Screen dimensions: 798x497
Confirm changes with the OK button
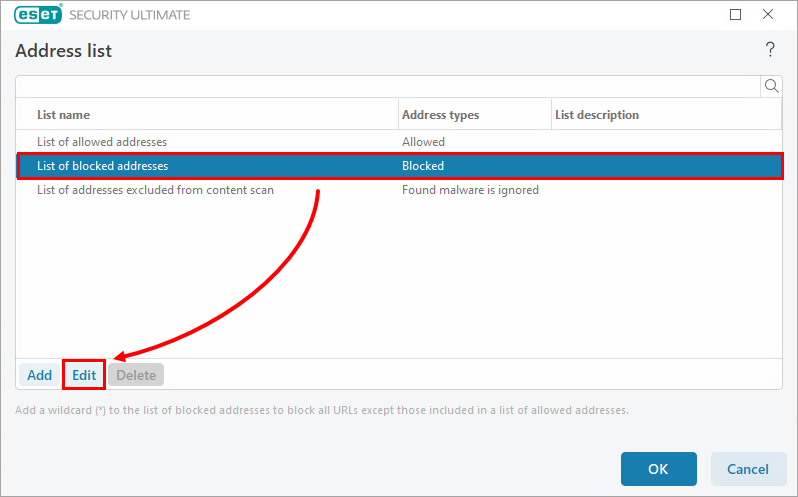pyautogui.click(x=658, y=469)
